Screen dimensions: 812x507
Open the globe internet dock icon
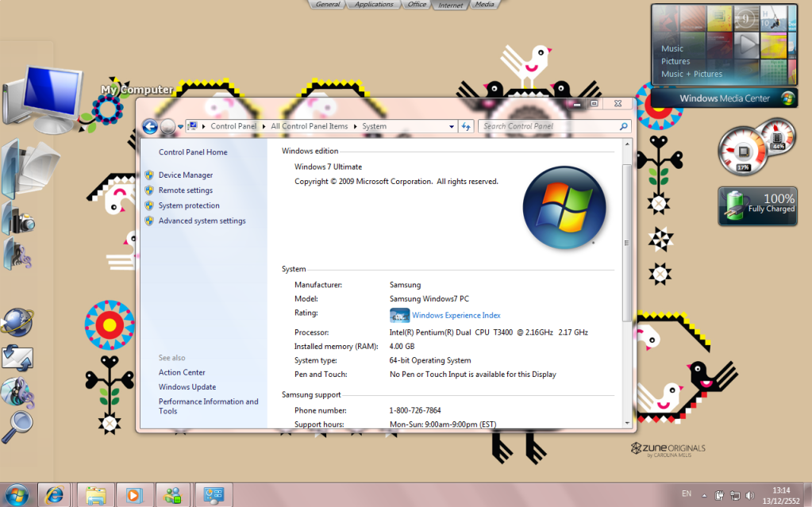pyautogui.click(x=17, y=322)
